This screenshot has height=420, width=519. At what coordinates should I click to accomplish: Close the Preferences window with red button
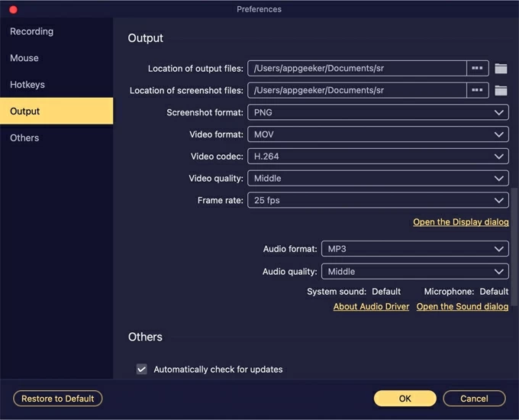[x=13, y=9]
